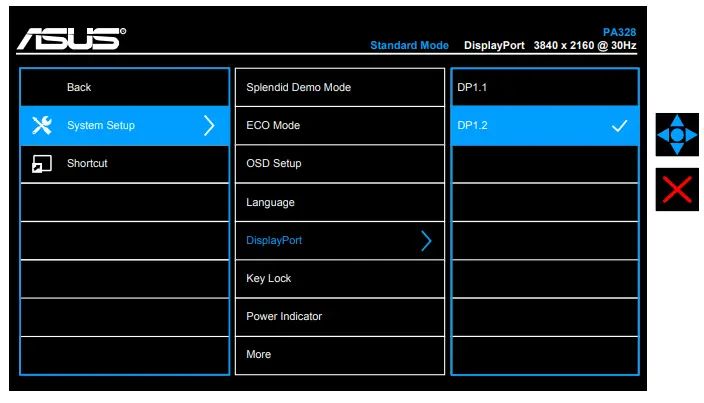The height and width of the screenshot is (403, 704).
Task: Click the right arrow on navigation pad
Action: click(x=691, y=135)
